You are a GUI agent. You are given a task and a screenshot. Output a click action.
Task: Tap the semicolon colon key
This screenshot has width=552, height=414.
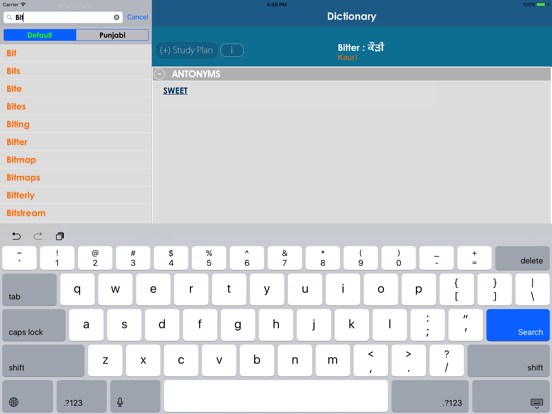[427, 325]
